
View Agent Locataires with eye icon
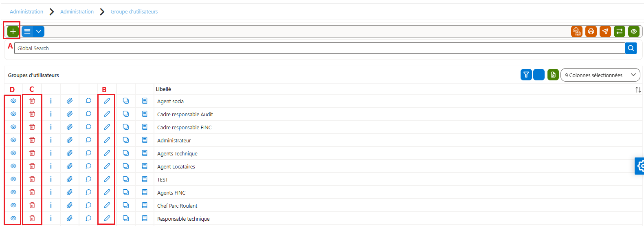click(x=13, y=166)
